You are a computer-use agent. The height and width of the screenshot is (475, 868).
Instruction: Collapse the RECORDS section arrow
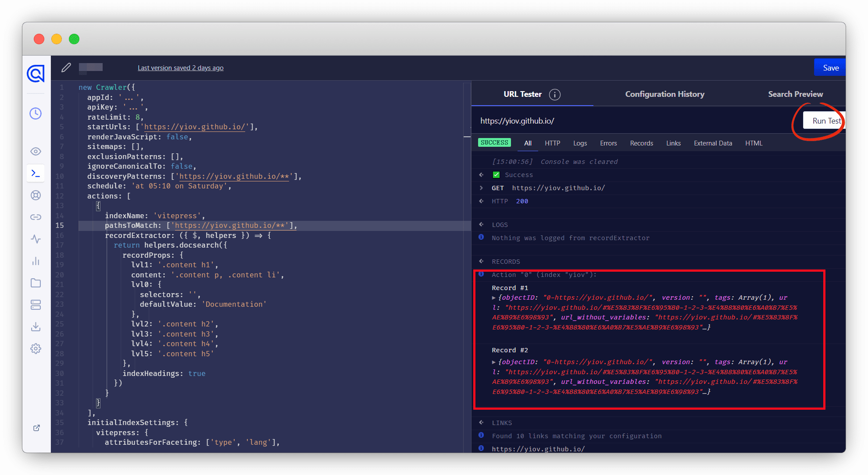coord(481,261)
